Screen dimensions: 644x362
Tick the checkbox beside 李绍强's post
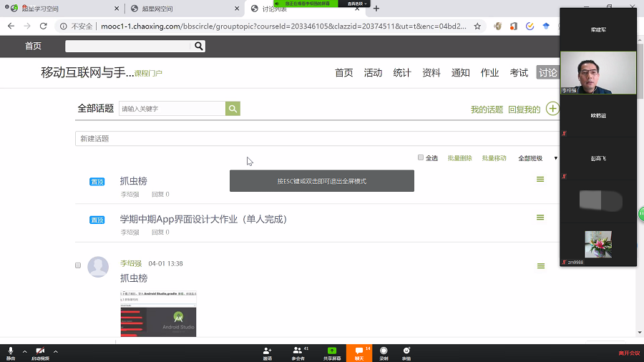78,265
